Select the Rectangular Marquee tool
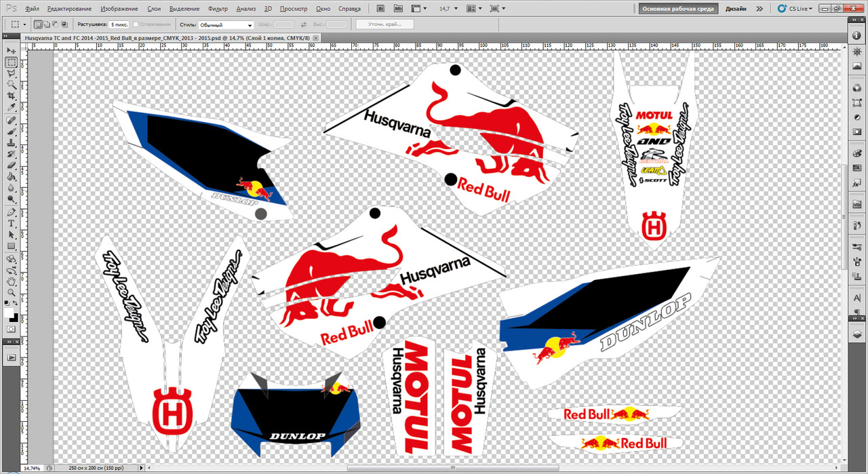The width and height of the screenshot is (868, 474). tap(12, 62)
